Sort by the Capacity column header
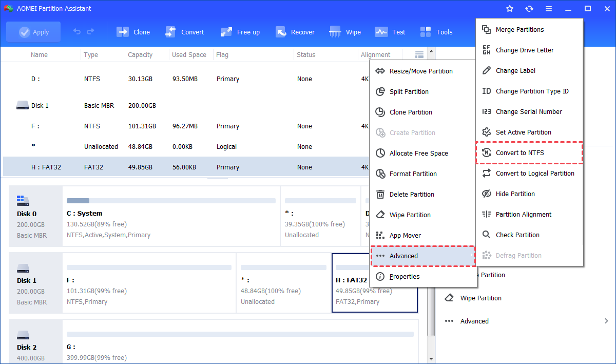The width and height of the screenshot is (616, 364). click(x=140, y=54)
